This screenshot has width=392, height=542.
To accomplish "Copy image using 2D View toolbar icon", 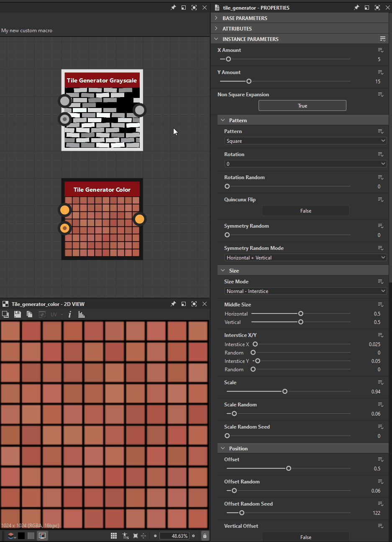I will pyautogui.click(x=29, y=314).
